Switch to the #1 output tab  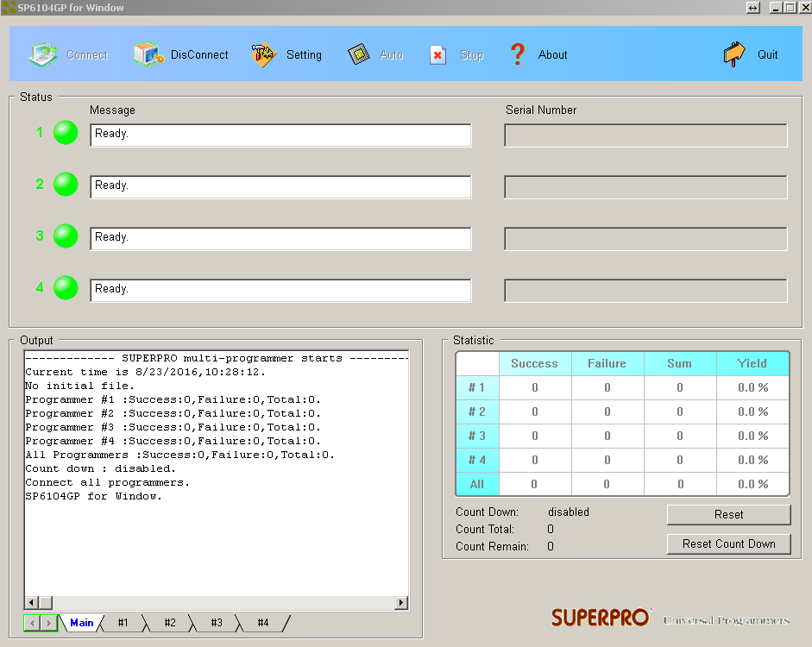pos(123,623)
